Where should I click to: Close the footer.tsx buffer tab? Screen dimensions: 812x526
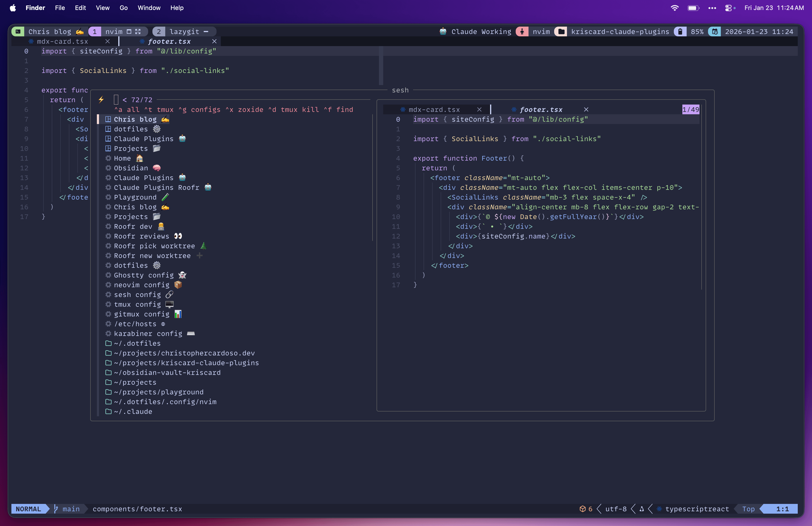214,41
